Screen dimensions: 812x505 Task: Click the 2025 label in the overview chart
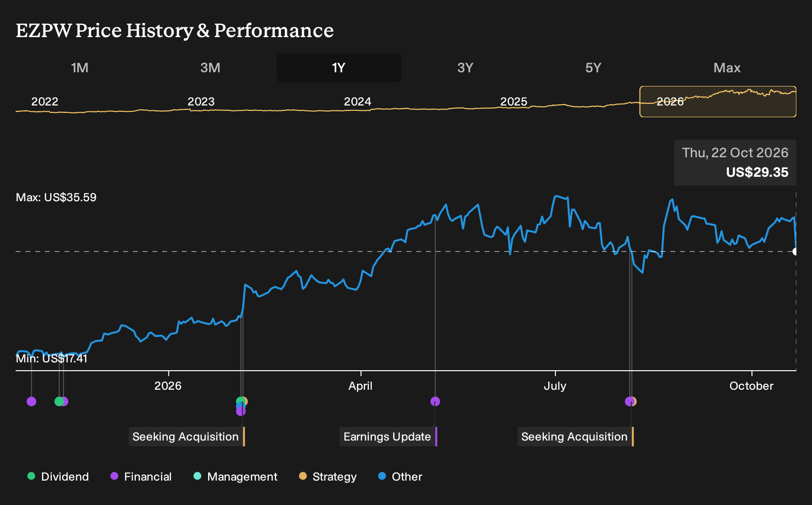click(513, 102)
